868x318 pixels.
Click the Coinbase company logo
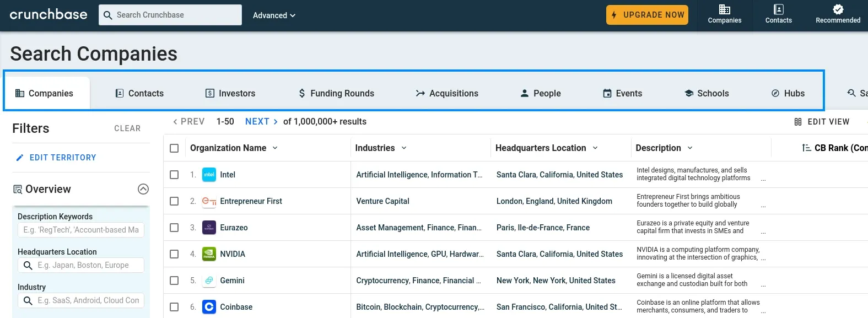[209, 307]
